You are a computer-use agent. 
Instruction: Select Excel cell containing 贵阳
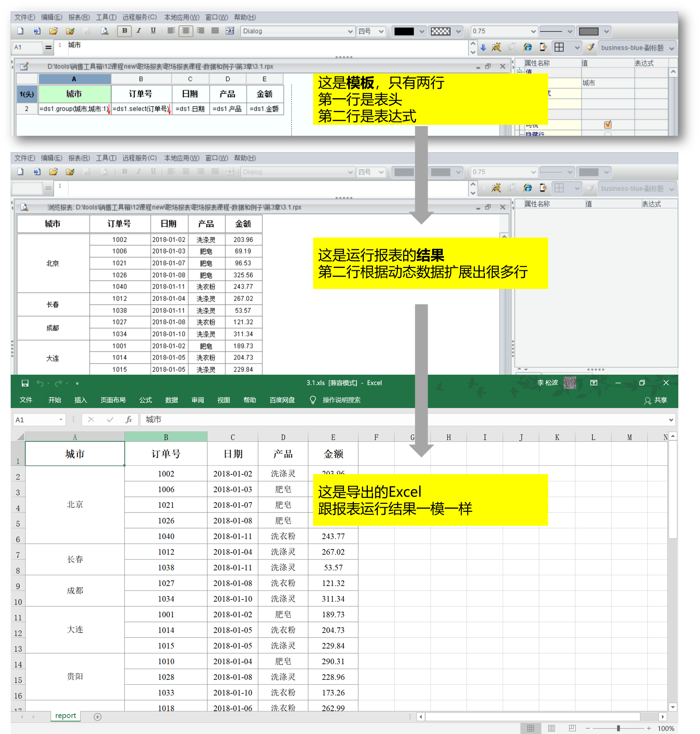75,677
